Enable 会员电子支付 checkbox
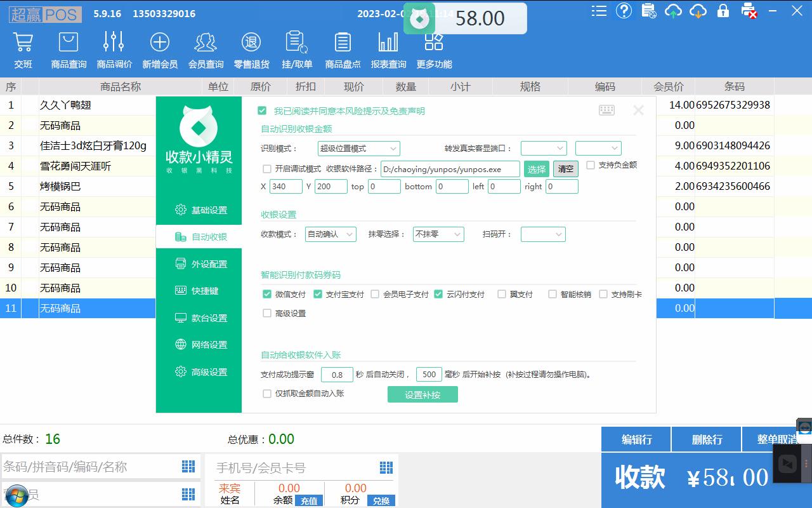Viewport: 812px width, 508px height. [375, 294]
